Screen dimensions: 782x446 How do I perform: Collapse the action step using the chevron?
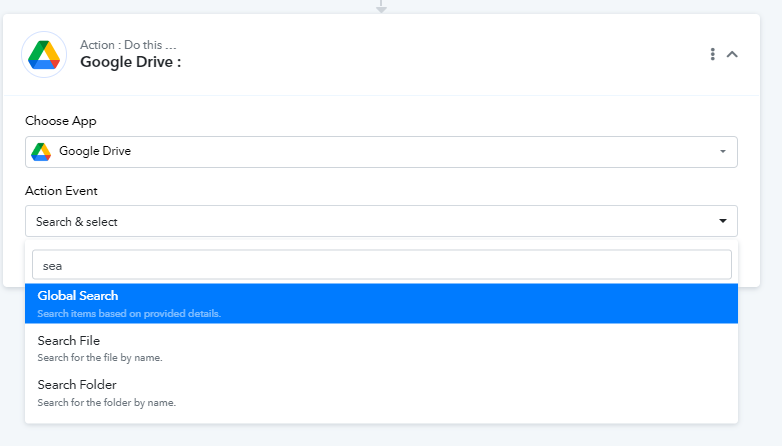(732, 54)
